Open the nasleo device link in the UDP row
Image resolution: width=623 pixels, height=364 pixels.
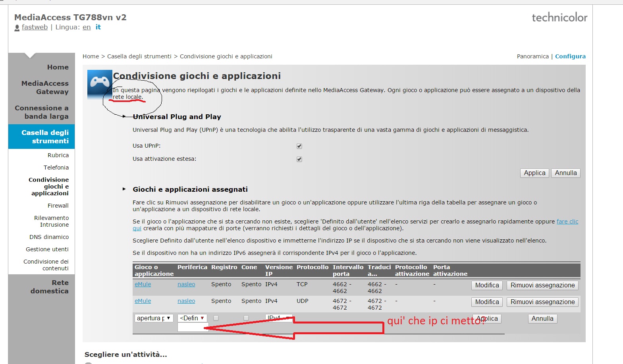(186, 301)
